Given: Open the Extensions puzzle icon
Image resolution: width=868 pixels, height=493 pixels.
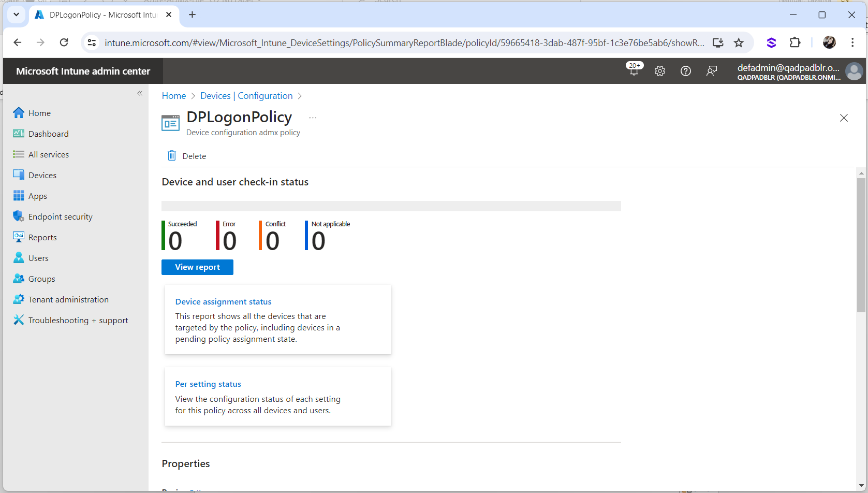Looking at the screenshot, I should [795, 42].
